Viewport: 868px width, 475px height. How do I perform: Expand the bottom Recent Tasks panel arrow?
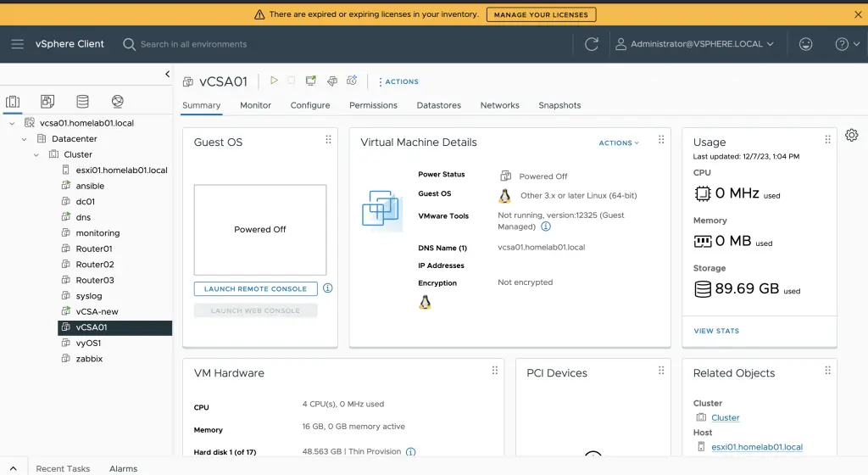[14, 468]
